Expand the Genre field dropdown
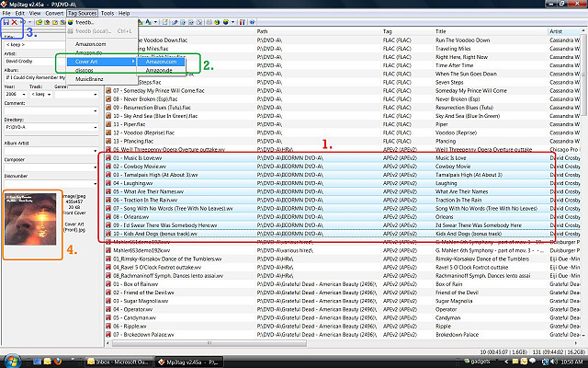 click(x=96, y=94)
